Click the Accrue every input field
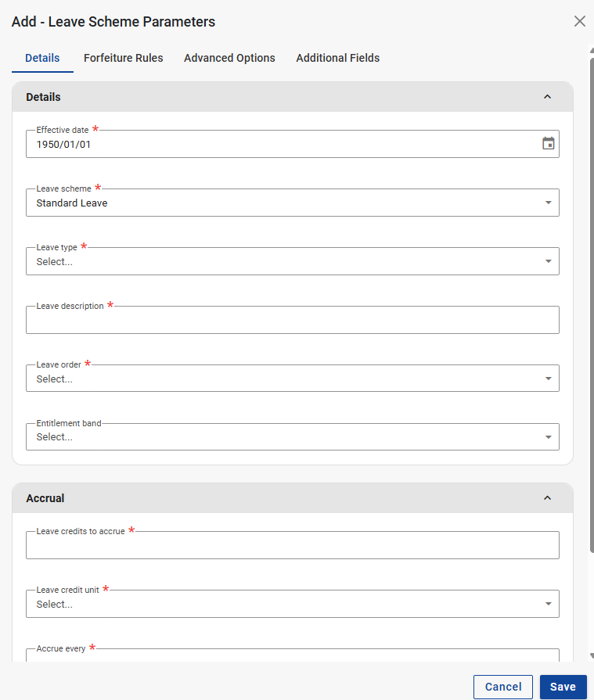Viewport: 594px width, 700px height. pyautogui.click(x=292, y=656)
